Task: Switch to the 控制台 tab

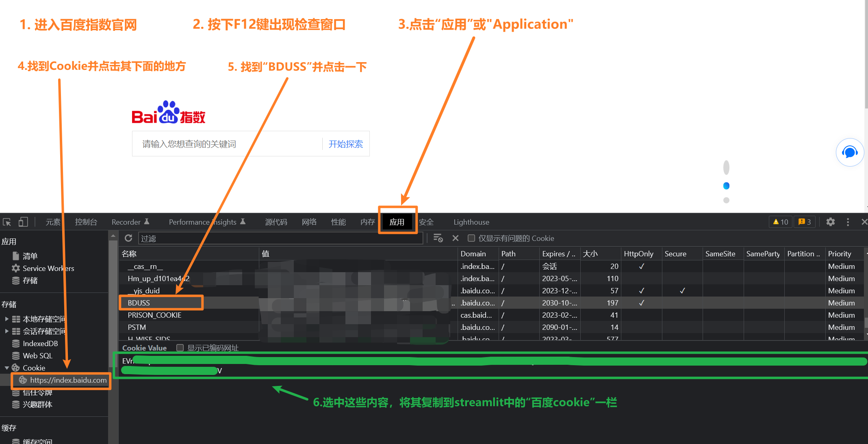Action: tap(86, 222)
